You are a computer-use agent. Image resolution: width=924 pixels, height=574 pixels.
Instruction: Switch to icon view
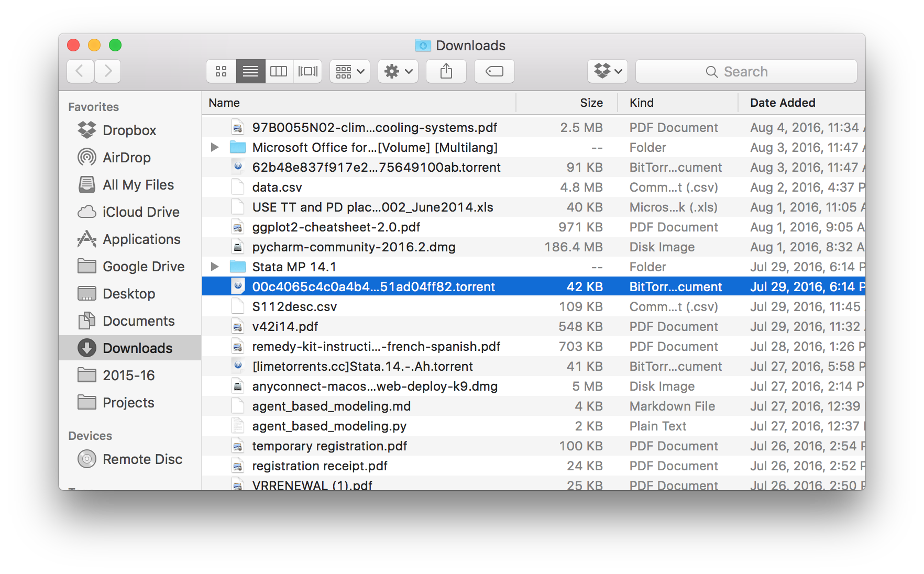click(x=221, y=71)
